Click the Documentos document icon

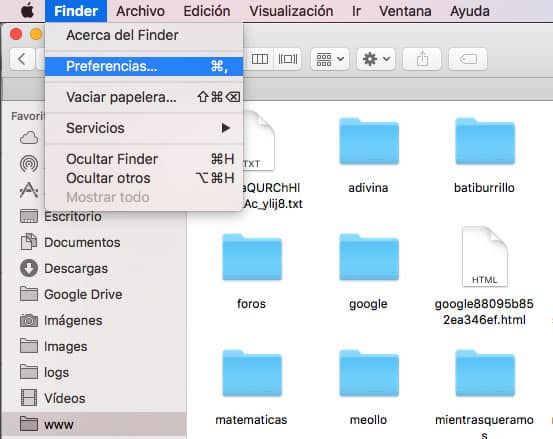[x=29, y=242]
